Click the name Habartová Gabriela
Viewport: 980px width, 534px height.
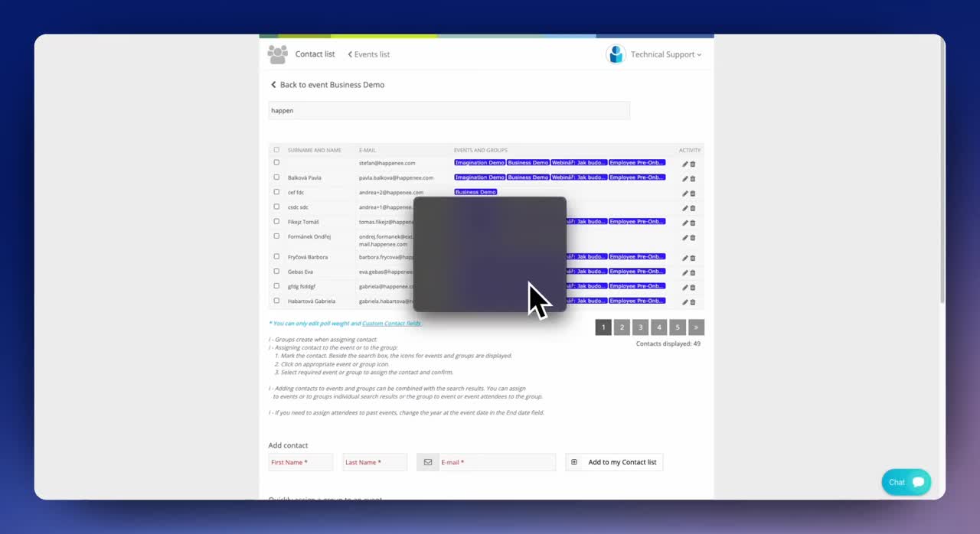pyautogui.click(x=312, y=301)
